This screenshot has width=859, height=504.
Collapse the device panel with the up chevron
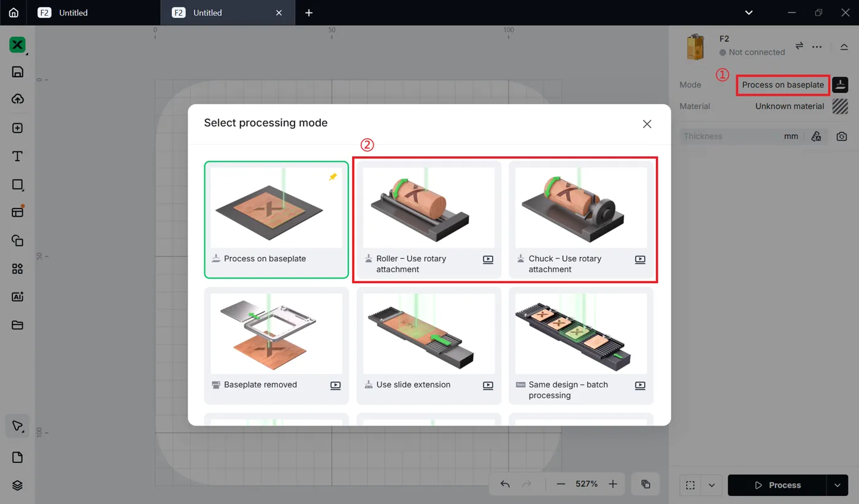click(x=844, y=47)
